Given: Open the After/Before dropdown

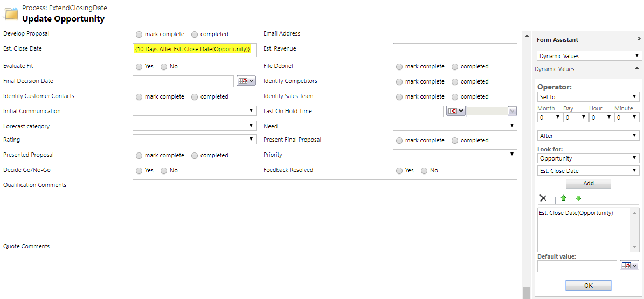Looking at the screenshot, I should click(588, 136).
